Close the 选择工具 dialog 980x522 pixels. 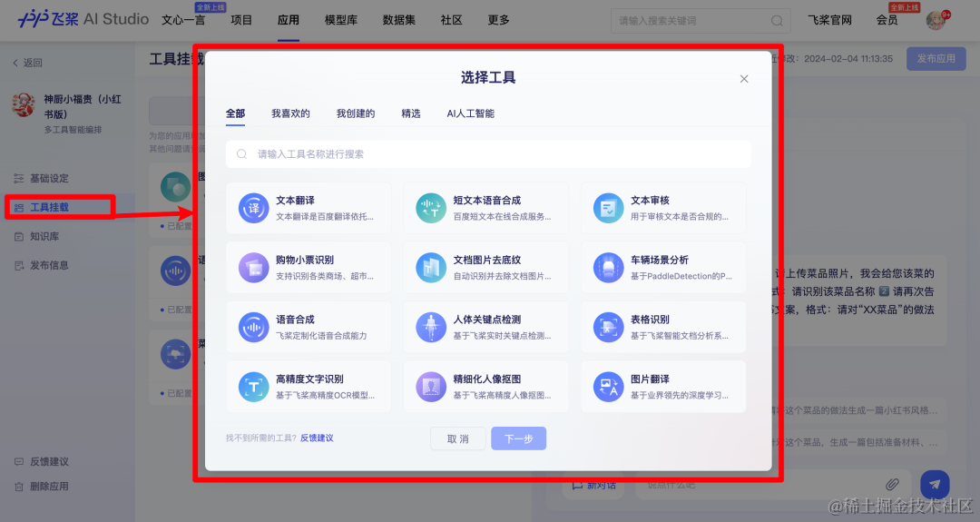744,79
